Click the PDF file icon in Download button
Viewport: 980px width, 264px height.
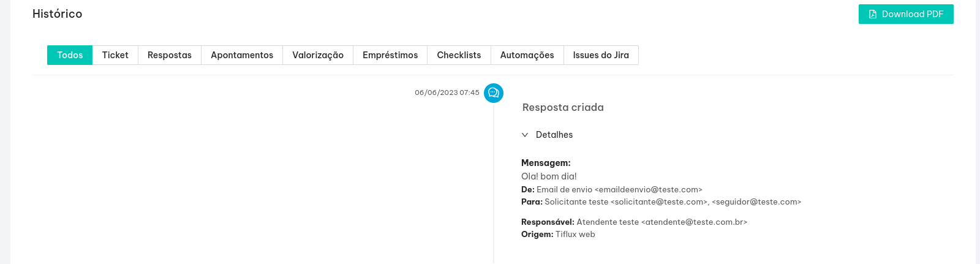coord(873,14)
